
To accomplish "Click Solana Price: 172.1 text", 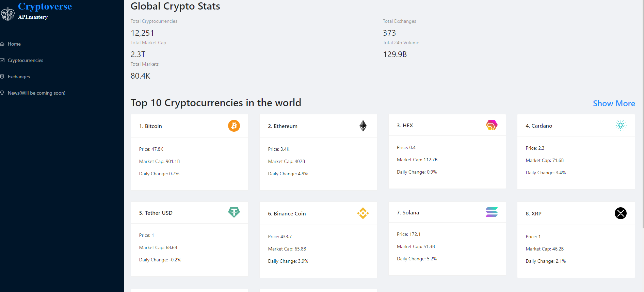I will (408, 234).
